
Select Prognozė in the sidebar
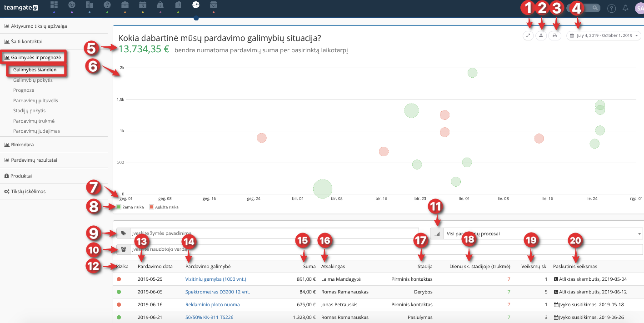coord(24,90)
